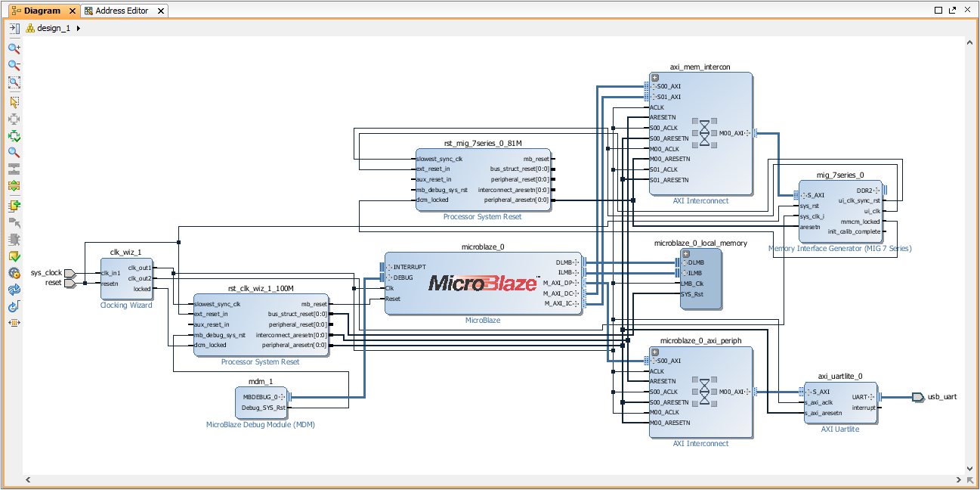Validate the block design
This screenshot has width=980, height=490.
14,256
